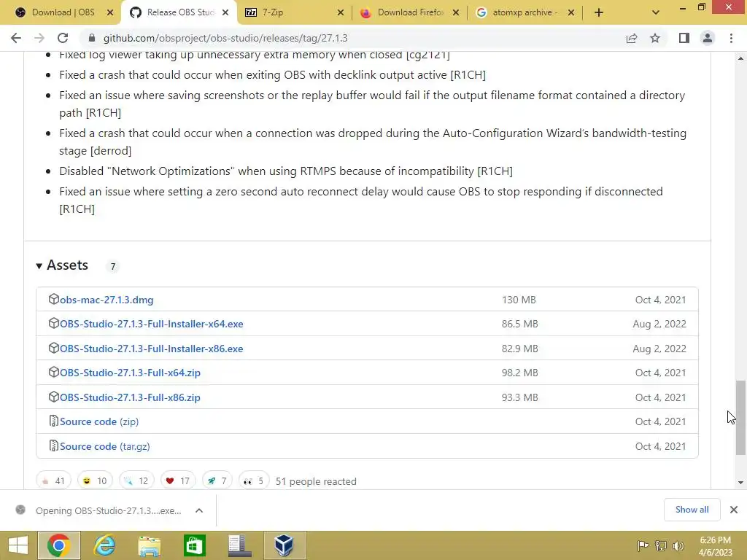This screenshot has width=747, height=560.
Task: Switch to the atomxp archive tab
Action: (x=524, y=12)
